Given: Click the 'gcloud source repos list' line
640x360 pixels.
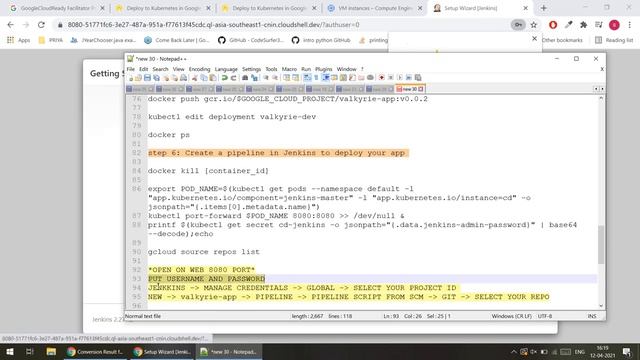Looking at the screenshot, I should click(x=204, y=252).
